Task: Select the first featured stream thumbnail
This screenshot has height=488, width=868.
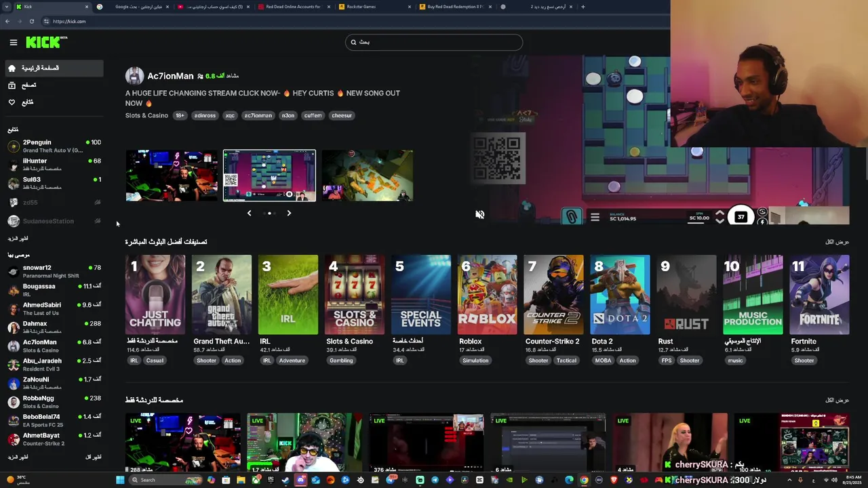Action: pyautogui.click(x=172, y=176)
